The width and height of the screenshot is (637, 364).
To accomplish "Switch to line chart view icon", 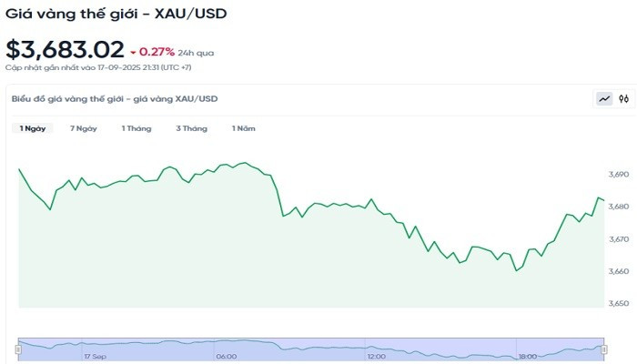I will (604, 99).
